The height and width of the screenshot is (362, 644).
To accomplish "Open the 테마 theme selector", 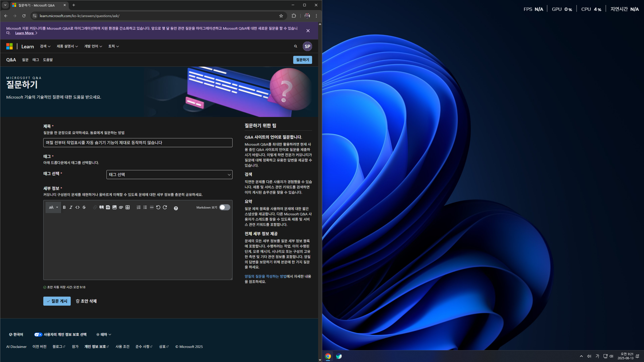I will coord(104,334).
